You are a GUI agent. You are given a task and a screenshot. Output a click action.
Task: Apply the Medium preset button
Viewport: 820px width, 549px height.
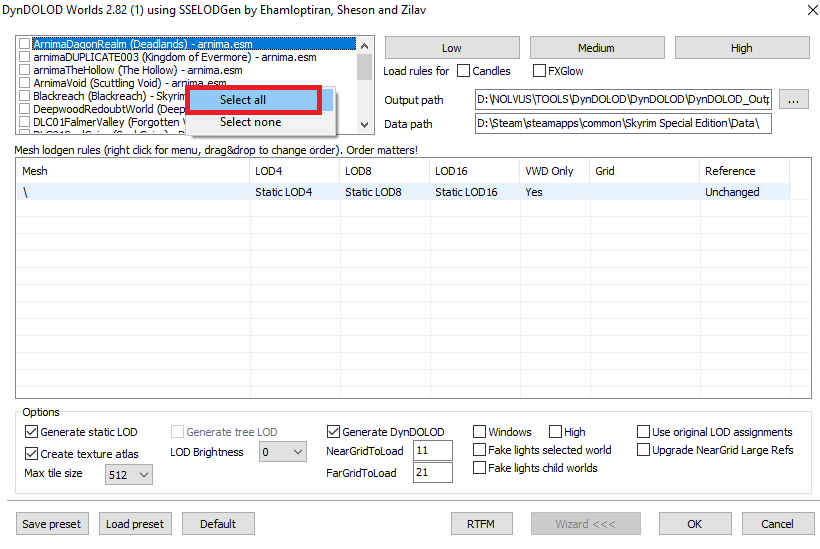(x=597, y=48)
